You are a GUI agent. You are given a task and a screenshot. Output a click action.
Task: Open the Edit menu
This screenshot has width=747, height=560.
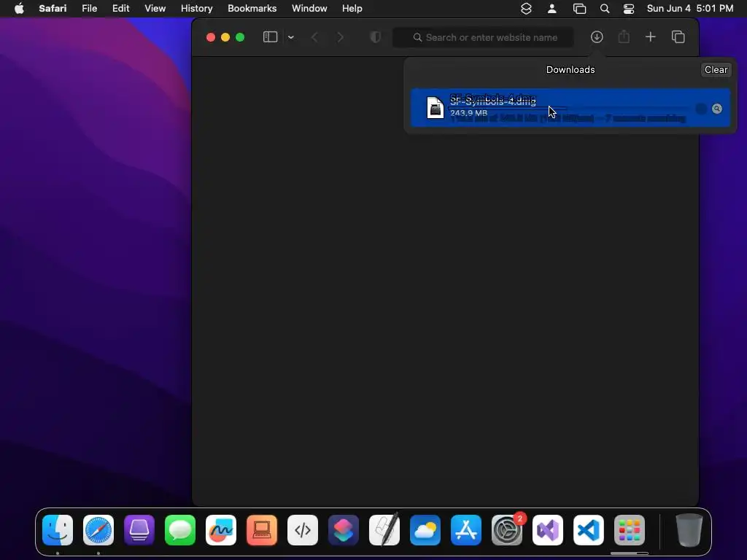(x=120, y=9)
